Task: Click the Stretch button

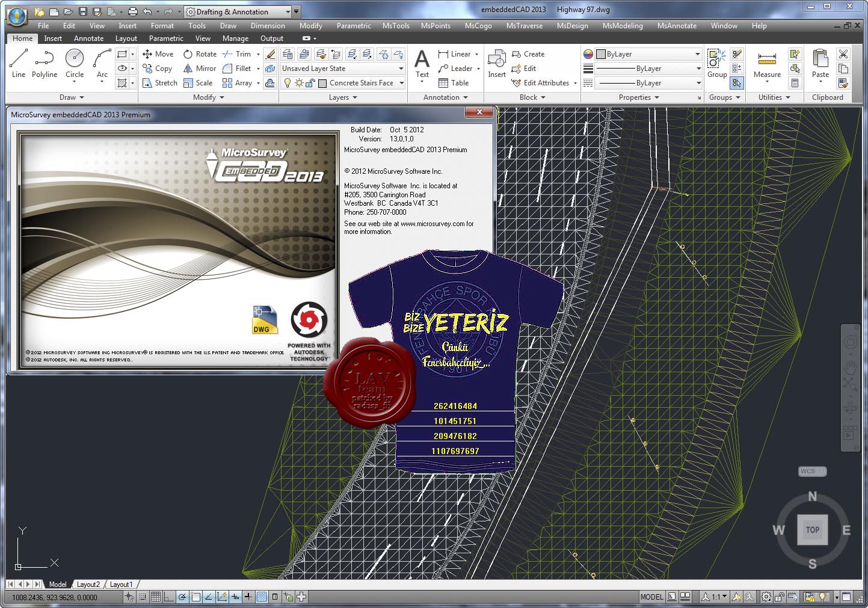Action: pyautogui.click(x=159, y=83)
